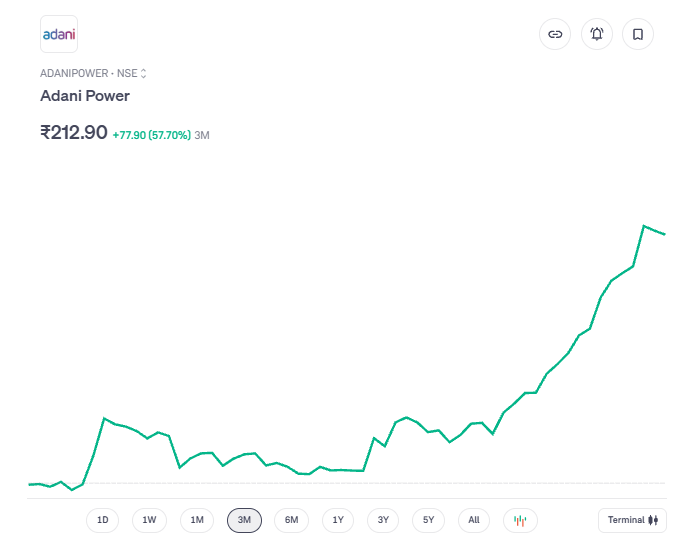Bookmark Adani Power to watchlist
The width and height of the screenshot is (689, 545).
(x=638, y=34)
